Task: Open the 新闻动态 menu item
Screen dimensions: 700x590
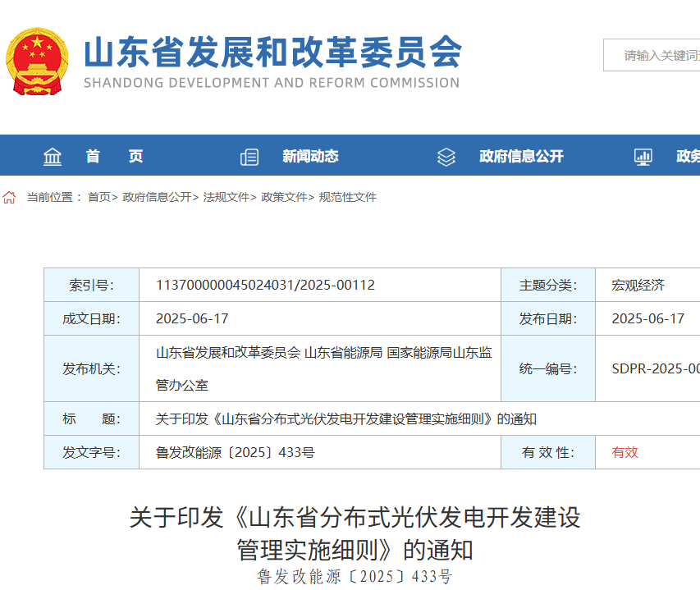Action: tap(310, 155)
